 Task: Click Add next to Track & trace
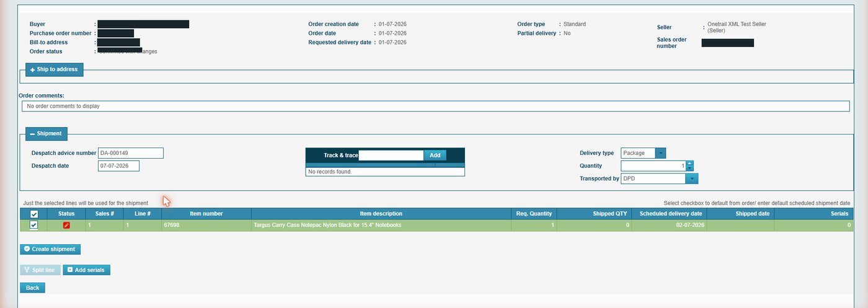(435, 155)
